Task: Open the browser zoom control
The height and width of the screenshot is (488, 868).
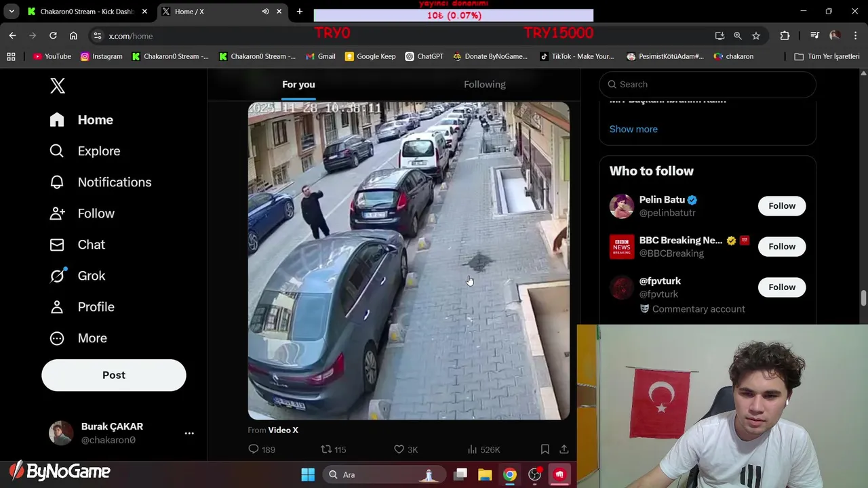Action: 738,36
